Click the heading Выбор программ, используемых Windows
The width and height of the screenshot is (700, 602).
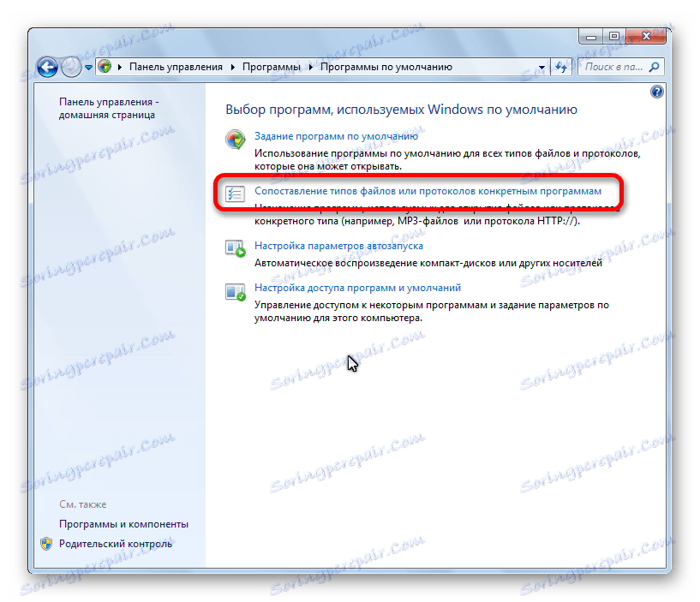click(x=401, y=110)
